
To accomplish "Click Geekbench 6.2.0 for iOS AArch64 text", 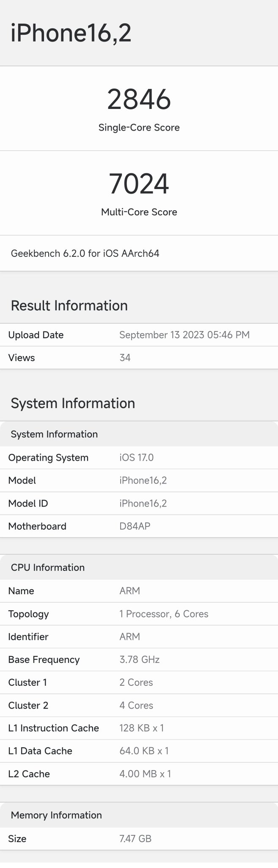I will pyautogui.click(x=85, y=253).
